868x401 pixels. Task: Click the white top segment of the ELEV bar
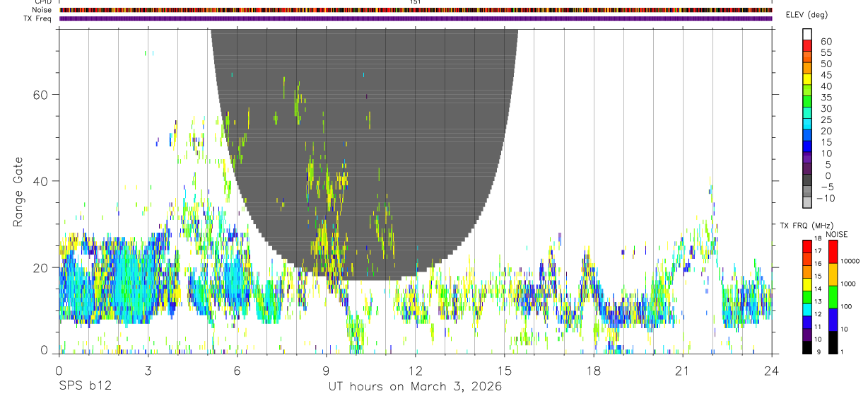807,34
